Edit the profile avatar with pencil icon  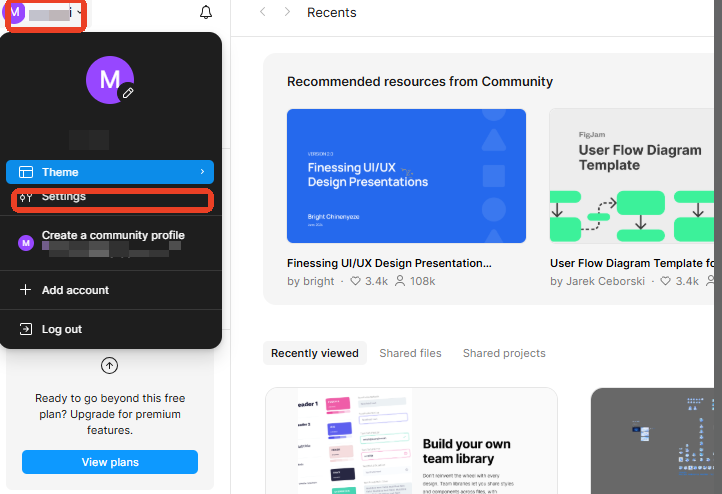tap(128, 93)
